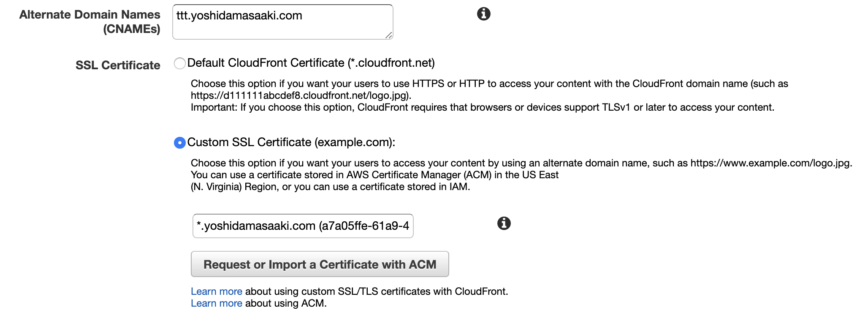Image resolution: width=868 pixels, height=321 pixels.
Task: Select the Default CloudFront Certificate radio button
Action: 180,63
